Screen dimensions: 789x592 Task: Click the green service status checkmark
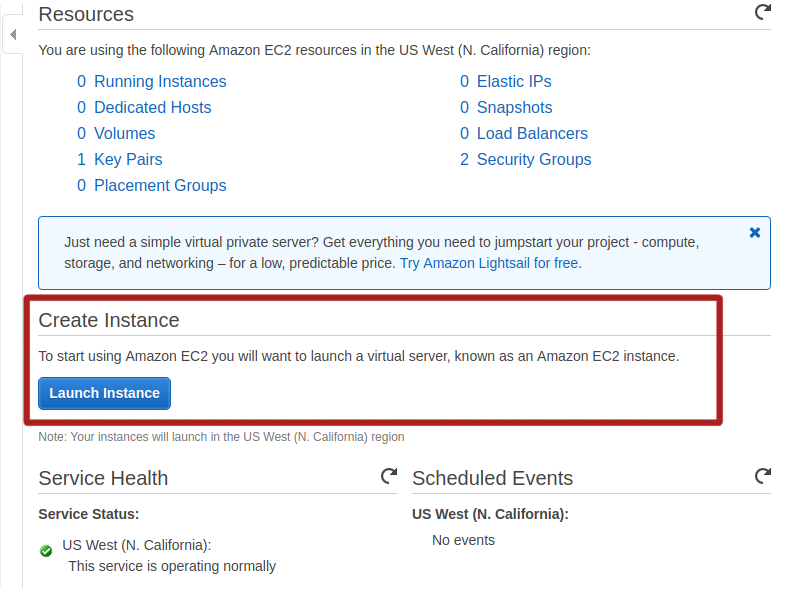coord(46,550)
